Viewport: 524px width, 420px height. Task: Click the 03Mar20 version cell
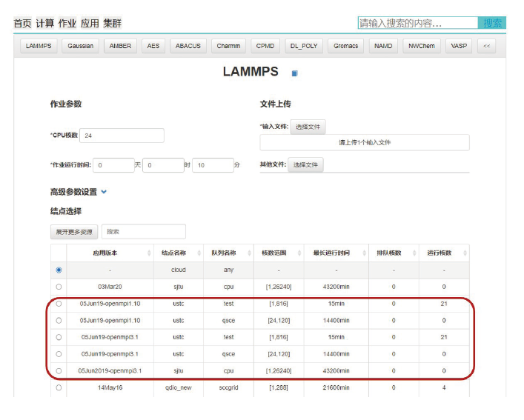point(110,287)
